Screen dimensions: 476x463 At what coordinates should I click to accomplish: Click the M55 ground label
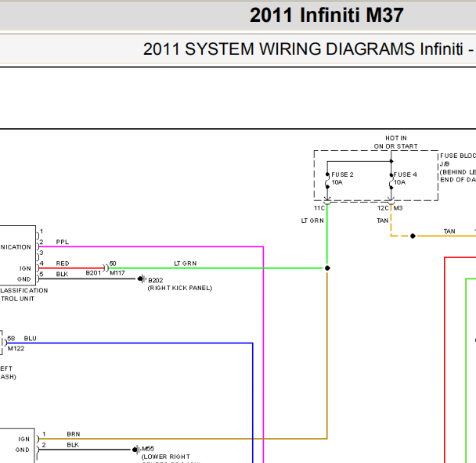coord(148,448)
